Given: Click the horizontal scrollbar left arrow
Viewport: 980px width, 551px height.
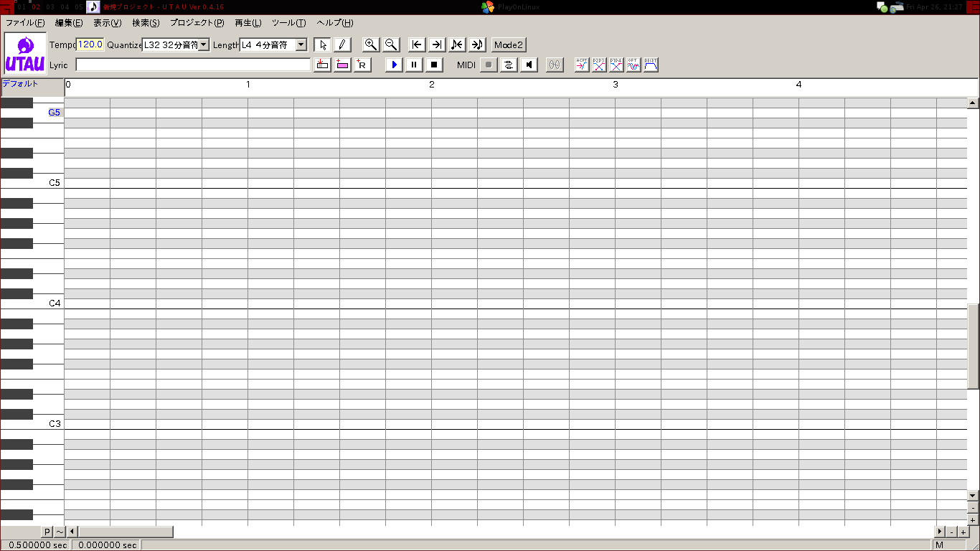Looking at the screenshot, I should (x=72, y=532).
